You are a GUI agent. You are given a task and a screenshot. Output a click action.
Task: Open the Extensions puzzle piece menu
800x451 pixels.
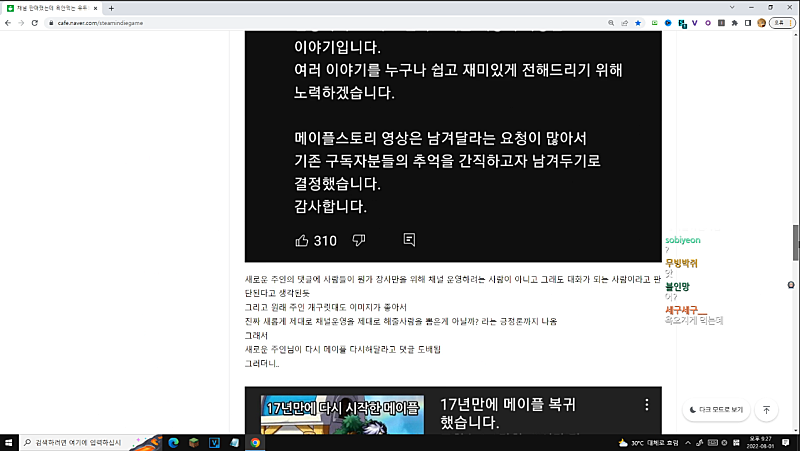coord(735,23)
